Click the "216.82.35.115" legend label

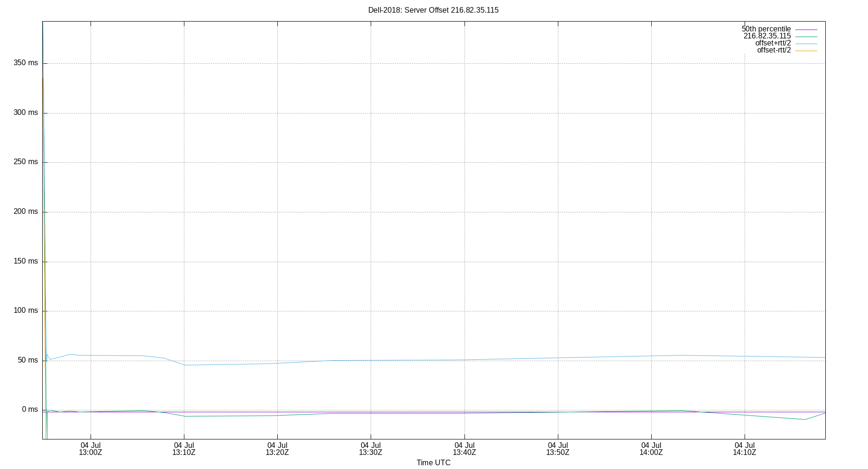[x=767, y=36]
